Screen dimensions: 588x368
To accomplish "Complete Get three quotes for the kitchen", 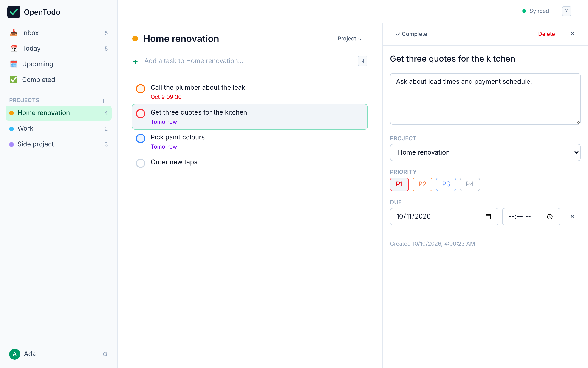I will (x=140, y=114).
